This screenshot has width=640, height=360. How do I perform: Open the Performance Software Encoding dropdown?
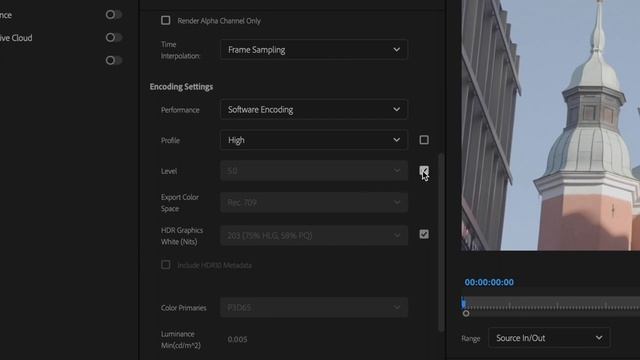(313, 109)
